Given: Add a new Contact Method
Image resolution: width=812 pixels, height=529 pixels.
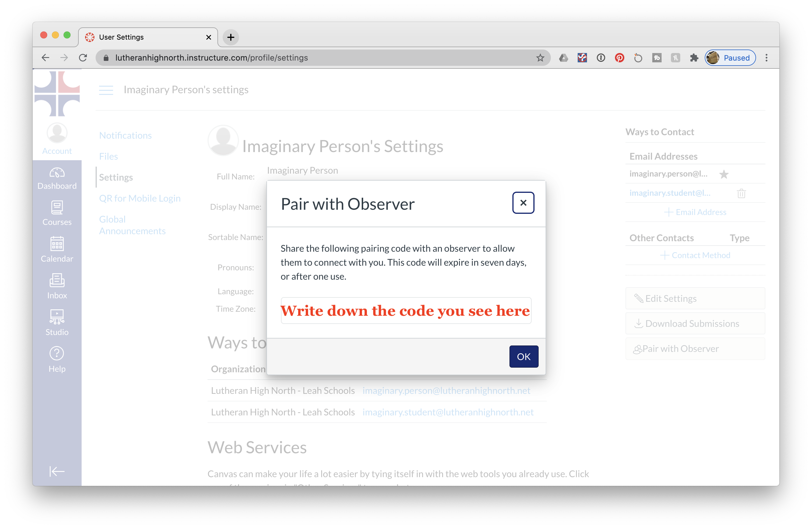Looking at the screenshot, I should click(x=695, y=255).
